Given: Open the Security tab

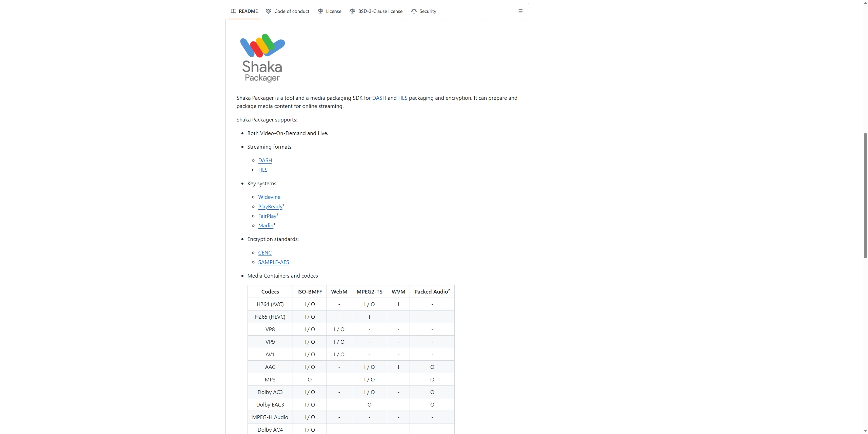Looking at the screenshot, I should [x=424, y=11].
